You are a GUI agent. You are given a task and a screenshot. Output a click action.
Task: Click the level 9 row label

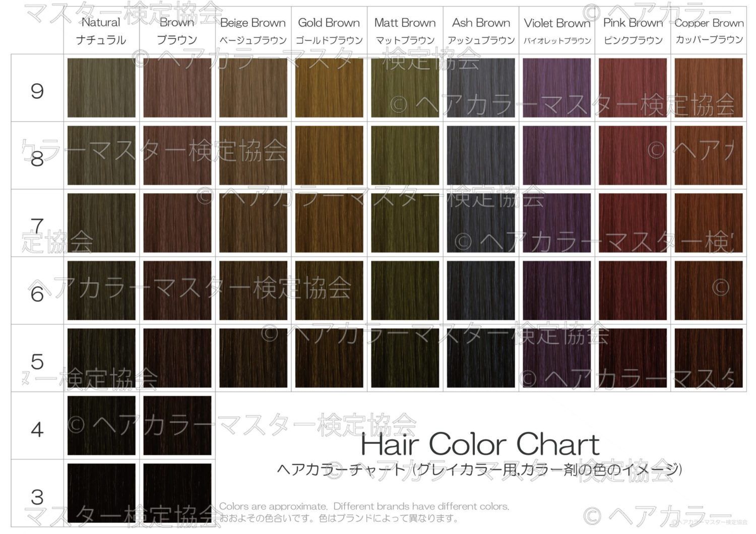pos(37,91)
